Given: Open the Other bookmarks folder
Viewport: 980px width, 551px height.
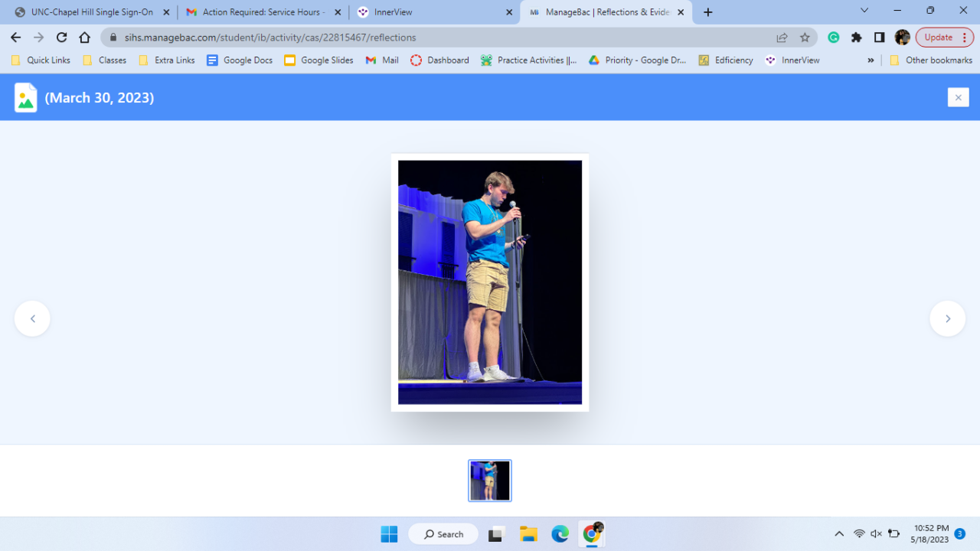Looking at the screenshot, I should [931, 60].
